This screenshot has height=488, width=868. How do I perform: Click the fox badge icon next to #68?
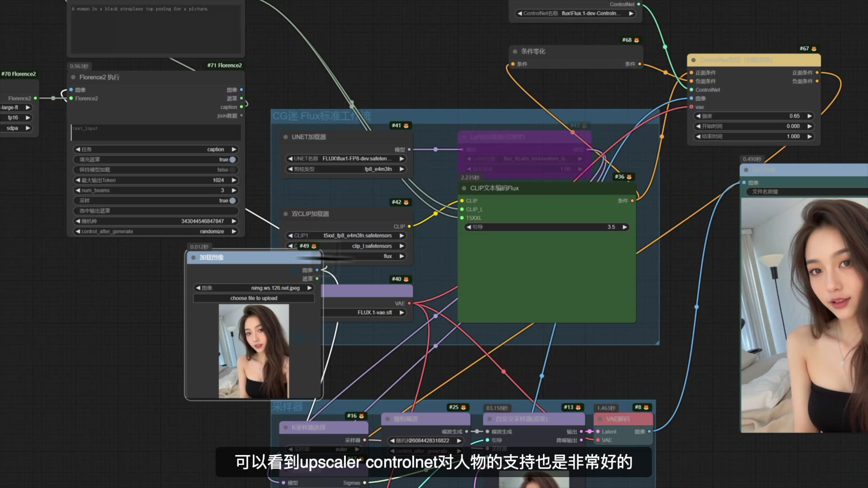pyautogui.click(x=637, y=40)
